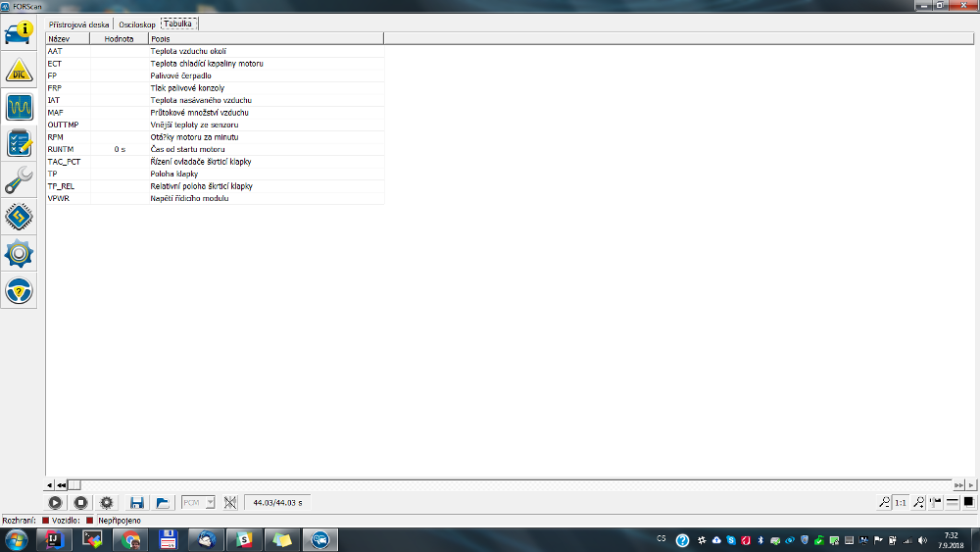Open the tests checklist section in sidebar

(x=20, y=143)
